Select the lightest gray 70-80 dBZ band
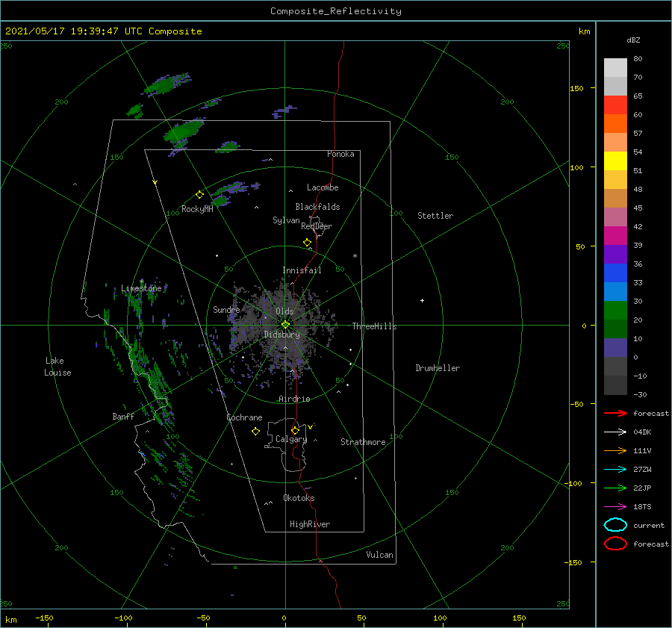672x628 pixels. tap(615, 68)
